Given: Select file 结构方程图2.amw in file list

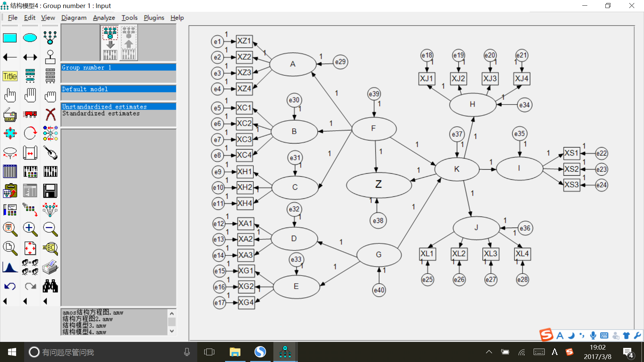Looking at the screenshot, I should [88, 319].
